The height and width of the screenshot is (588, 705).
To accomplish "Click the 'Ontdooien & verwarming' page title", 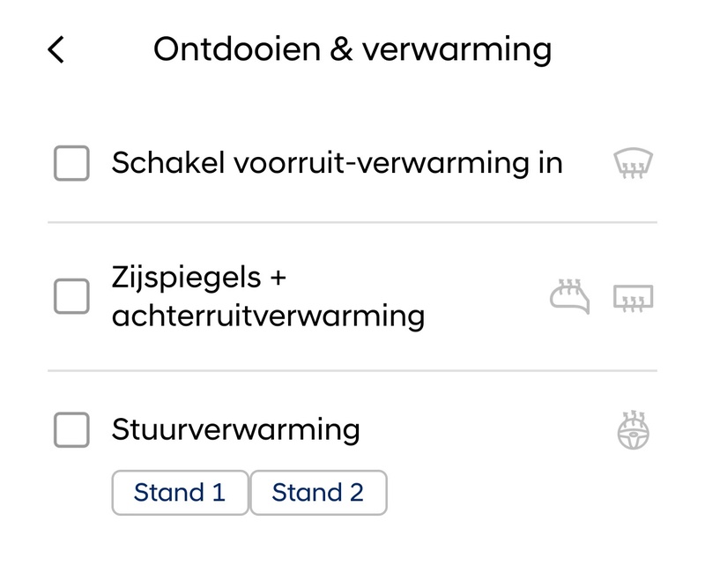I will tap(352, 49).
